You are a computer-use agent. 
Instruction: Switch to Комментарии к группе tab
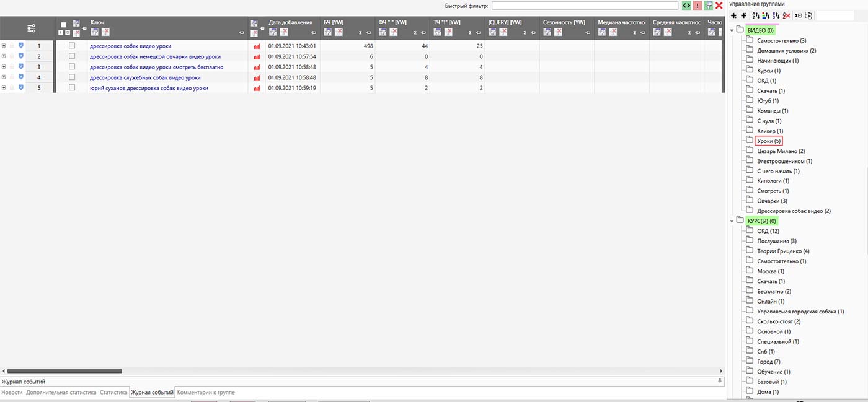tap(206, 392)
